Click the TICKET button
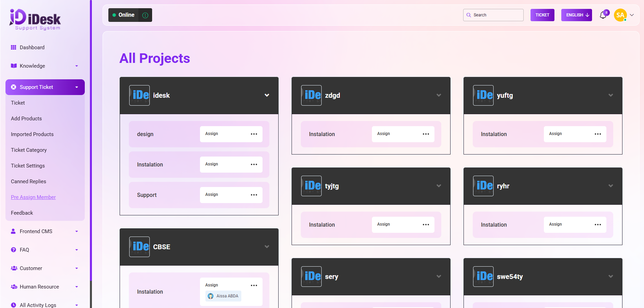644x308 pixels. coord(542,15)
